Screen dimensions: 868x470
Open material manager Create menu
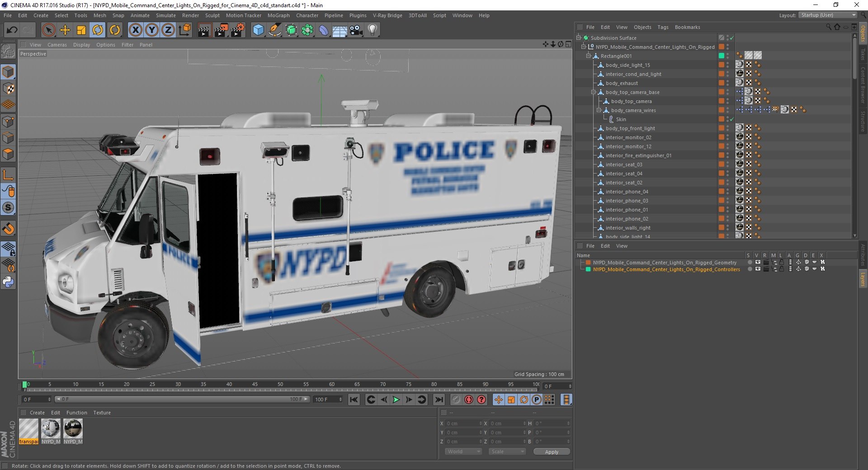[x=37, y=413]
